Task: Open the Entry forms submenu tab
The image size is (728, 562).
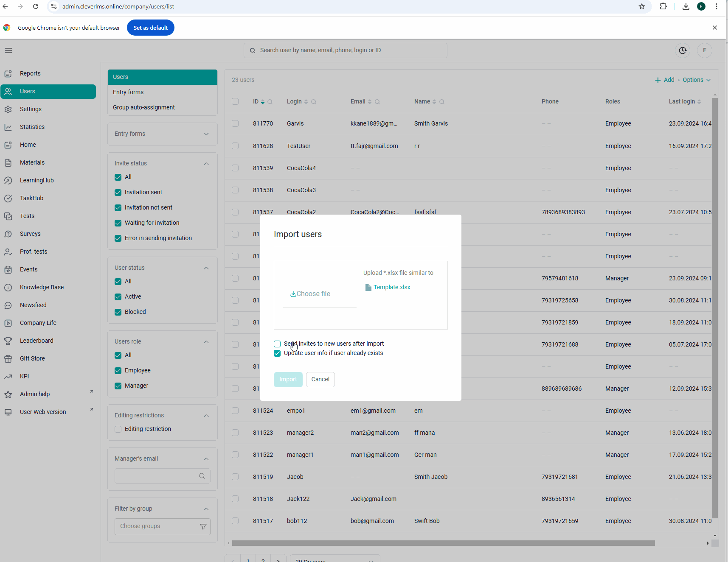Action: click(x=163, y=92)
